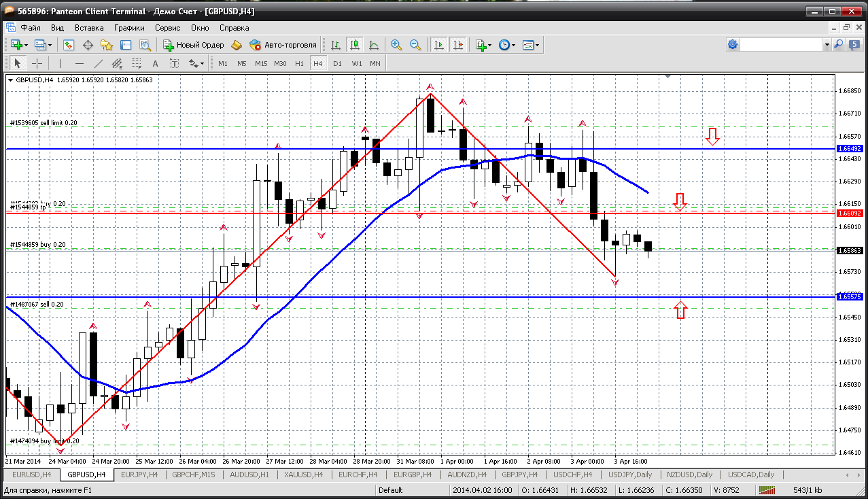Switch to the XAUUSD,H4 chart tab
Image resolution: width=868 pixels, height=499 pixels.
[303, 475]
